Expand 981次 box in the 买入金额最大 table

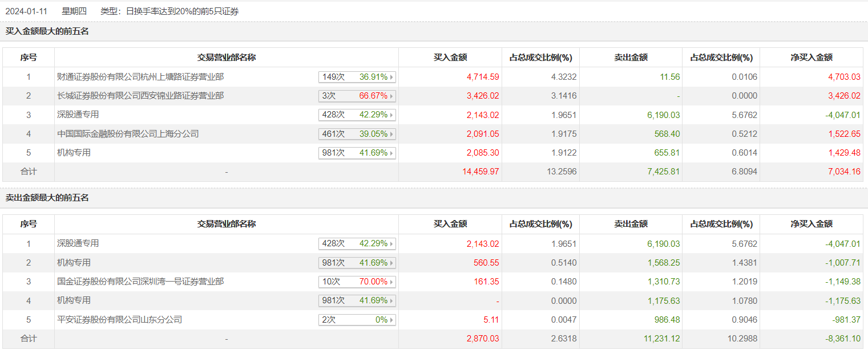click(357, 153)
